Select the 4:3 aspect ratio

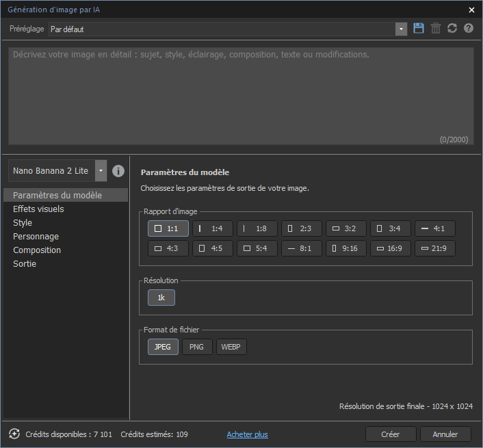coord(168,248)
